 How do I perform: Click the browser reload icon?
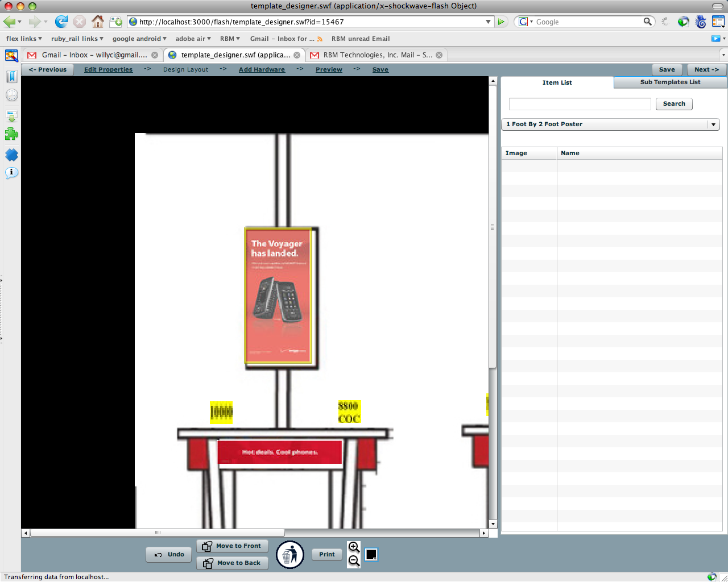click(x=61, y=22)
